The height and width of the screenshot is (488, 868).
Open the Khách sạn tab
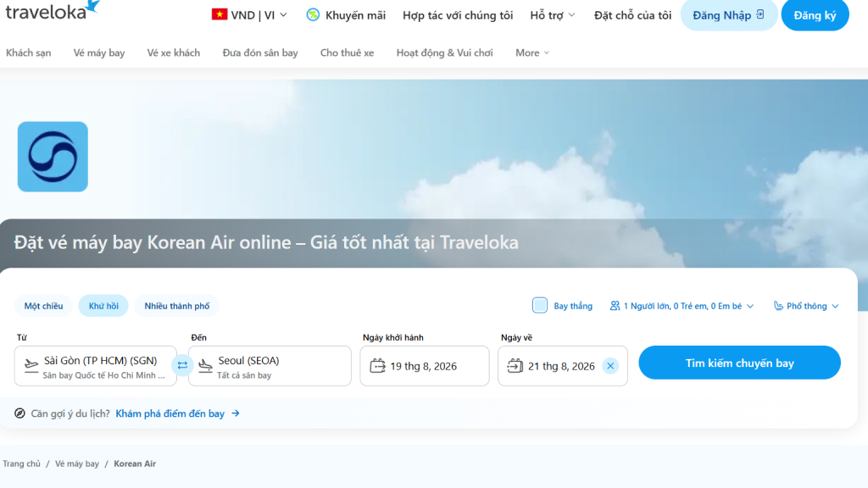point(28,53)
